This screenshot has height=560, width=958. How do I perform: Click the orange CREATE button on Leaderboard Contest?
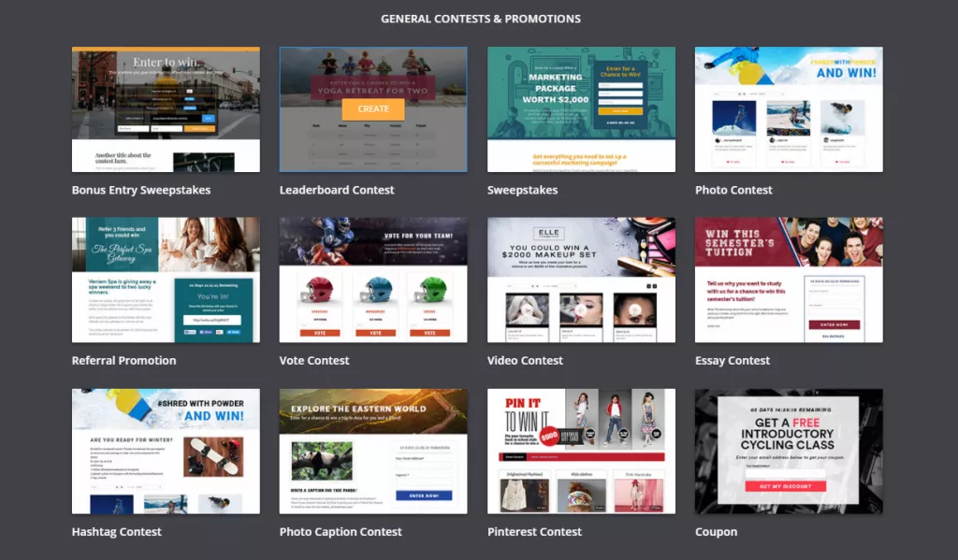372,108
